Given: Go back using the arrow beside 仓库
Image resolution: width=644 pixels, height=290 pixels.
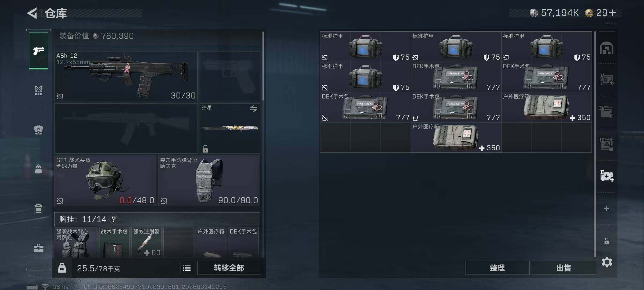Looking at the screenshot, I should point(32,13).
